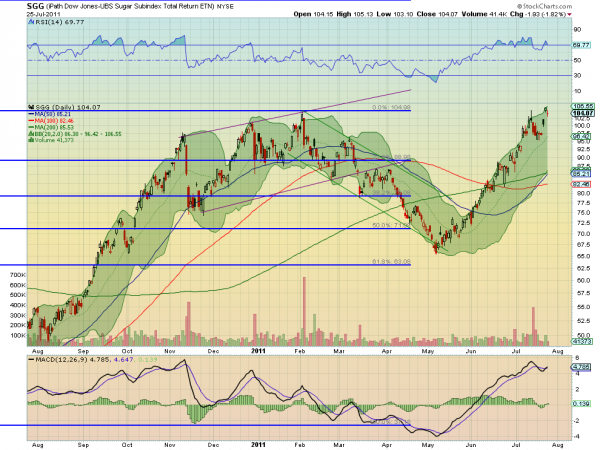Viewport: 600px width, 450px height.
Task: Click the MACD(12,26,9) indicator label
Action: tap(61, 360)
